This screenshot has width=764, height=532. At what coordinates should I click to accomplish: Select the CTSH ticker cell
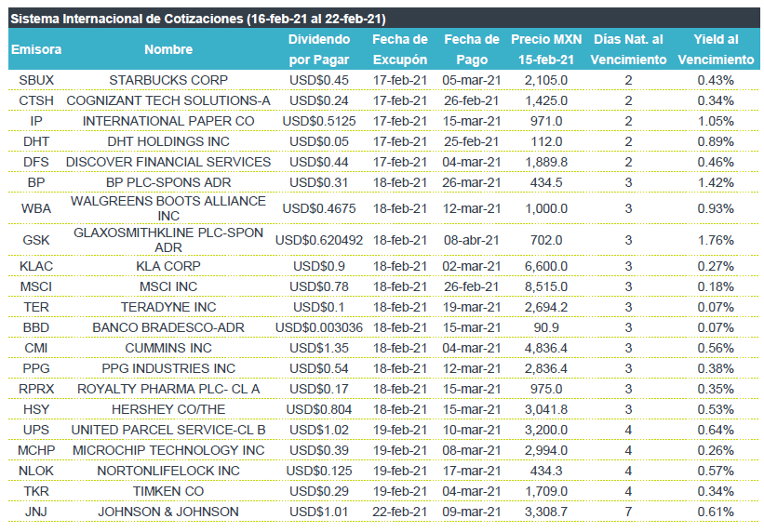pos(36,100)
